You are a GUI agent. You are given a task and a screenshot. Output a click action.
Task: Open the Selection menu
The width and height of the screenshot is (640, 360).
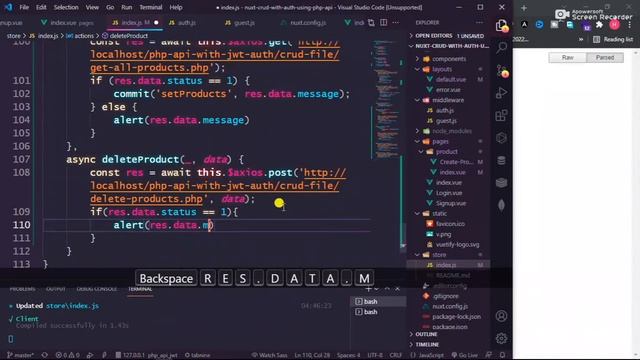[66, 7]
